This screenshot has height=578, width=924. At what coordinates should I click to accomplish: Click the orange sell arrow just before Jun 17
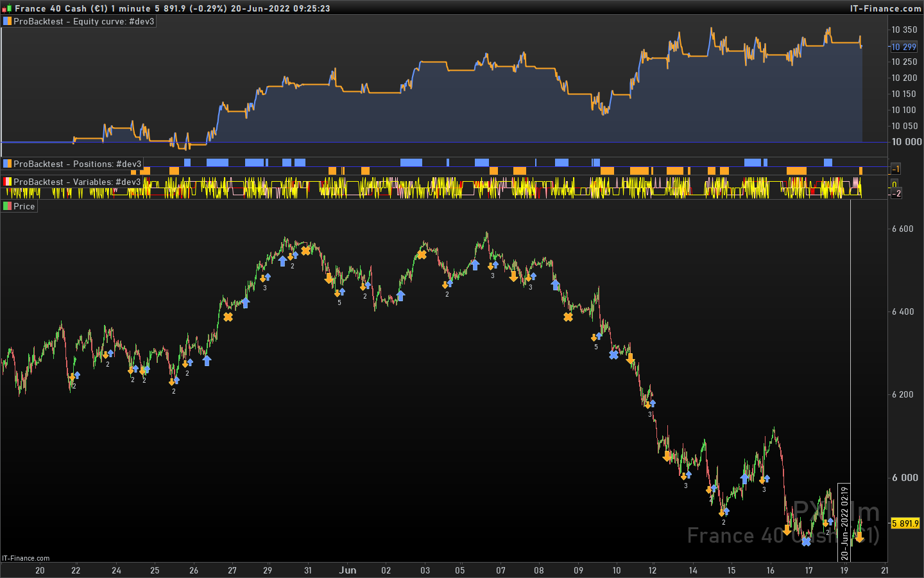(x=787, y=530)
